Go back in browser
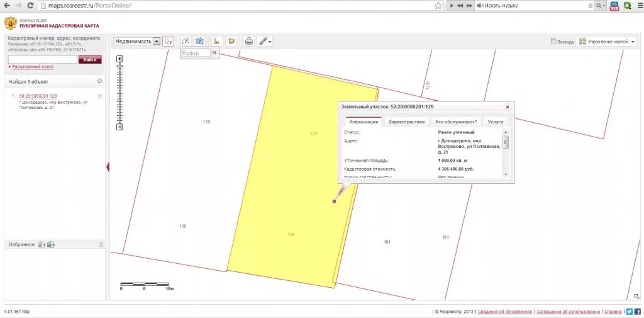644x318 pixels. [x=6, y=6]
